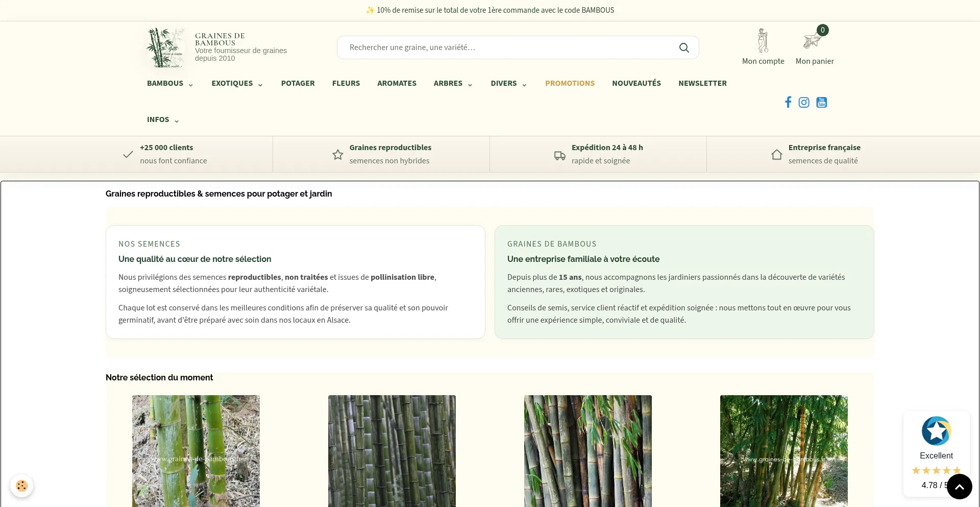Viewport: 980px width, 507px height.
Task: Open the cookie preferences icon
Action: pos(21,486)
